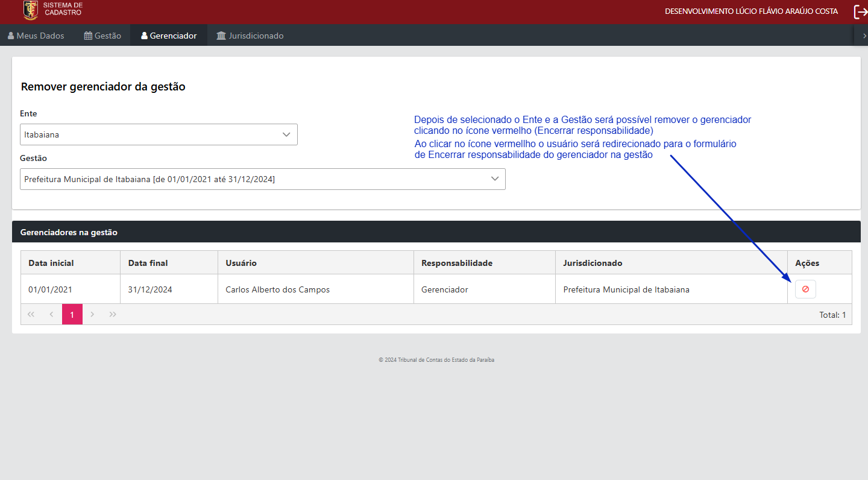Image resolution: width=868 pixels, height=480 pixels.
Task: Go to first page of the table
Action: [x=31, y=314]
